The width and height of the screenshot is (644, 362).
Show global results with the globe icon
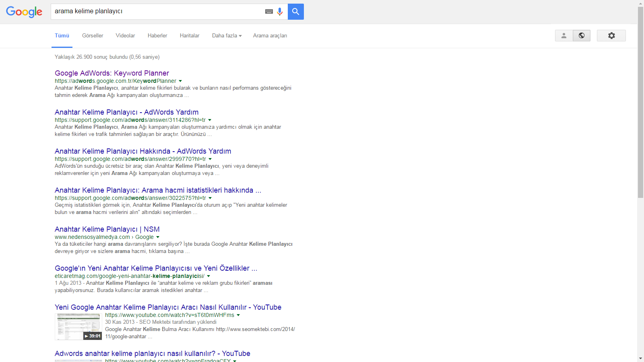(582, 35)
